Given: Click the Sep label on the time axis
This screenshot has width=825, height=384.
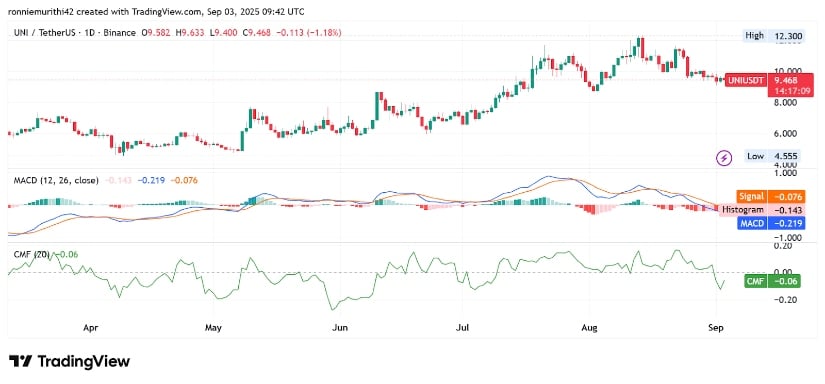Looking at the screenshot, I should (x=717, y=328).
